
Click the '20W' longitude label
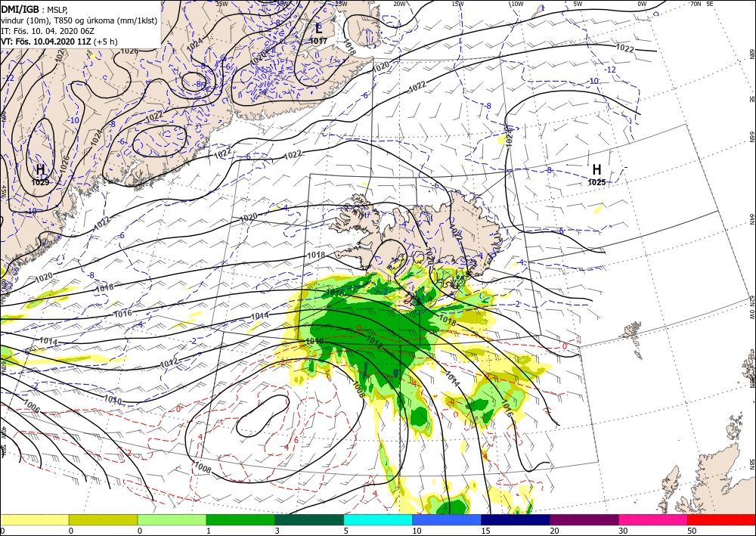398,4
